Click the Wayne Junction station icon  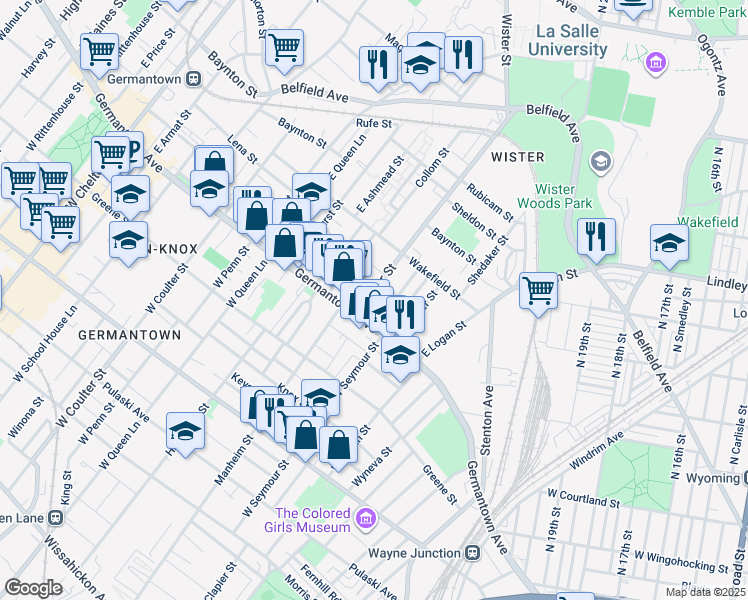pos(473,553)
